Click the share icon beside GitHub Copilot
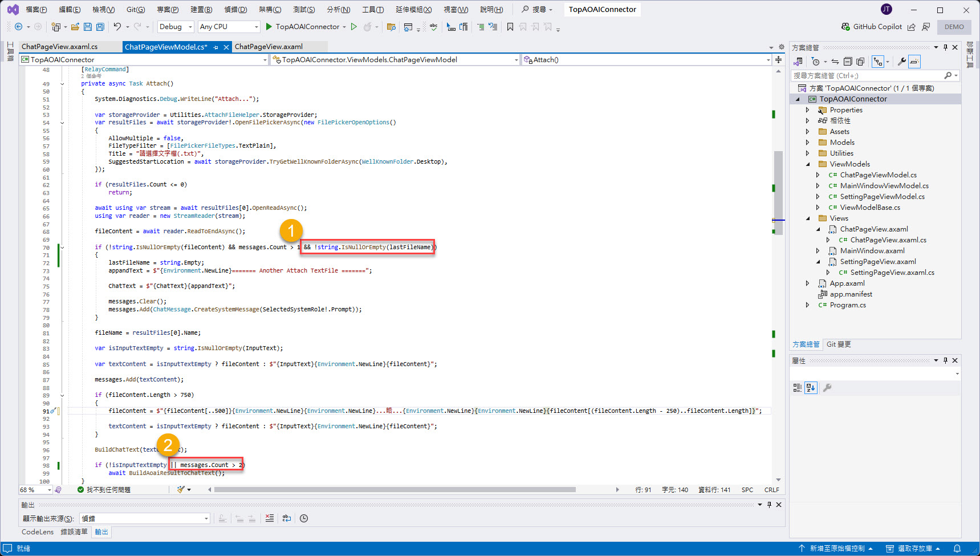Viewport: 980px width, 556px height. 912,27
